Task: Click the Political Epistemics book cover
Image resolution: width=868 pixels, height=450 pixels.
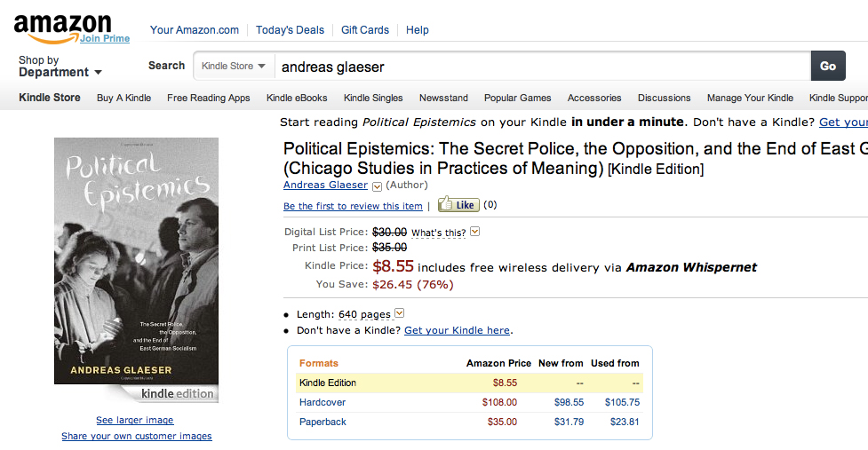Action: coord(136,261)
